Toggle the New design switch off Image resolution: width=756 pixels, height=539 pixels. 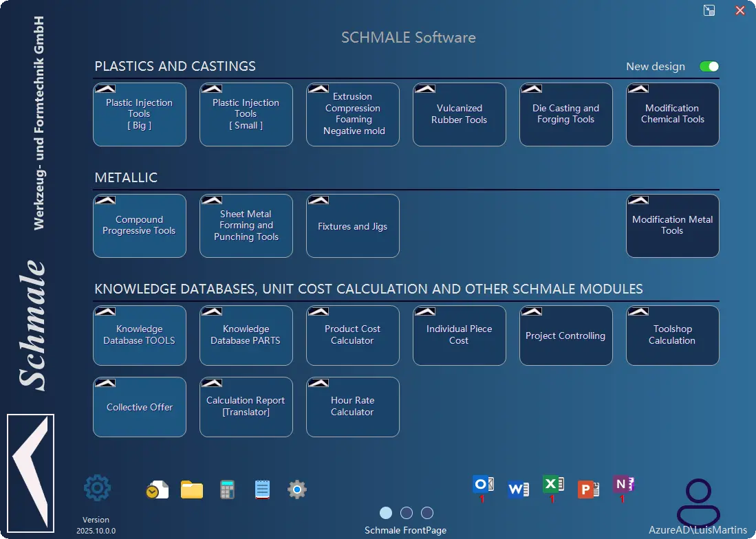click(x=709, y=67)
